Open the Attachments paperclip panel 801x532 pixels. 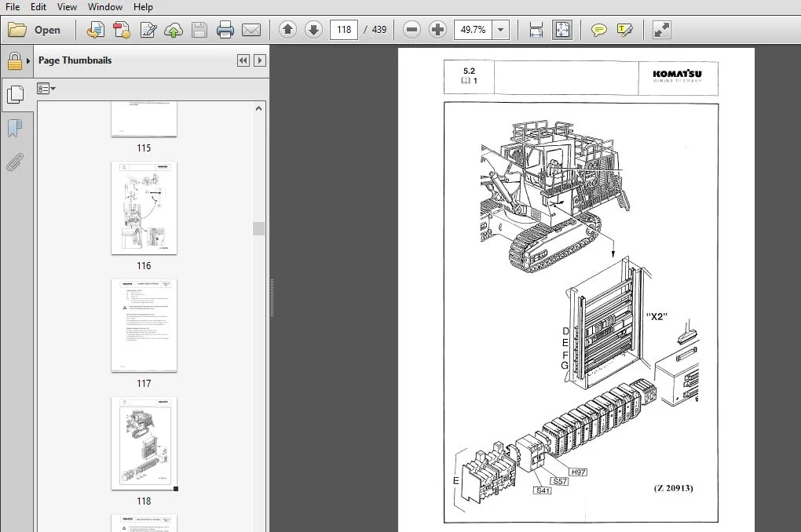point(16,162)
